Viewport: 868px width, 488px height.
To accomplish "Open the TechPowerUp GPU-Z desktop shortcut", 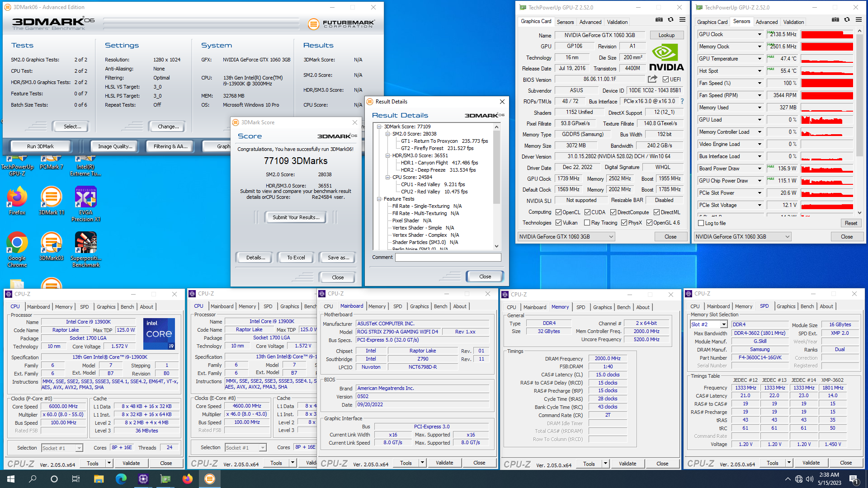I will click(x=17, y=165).
